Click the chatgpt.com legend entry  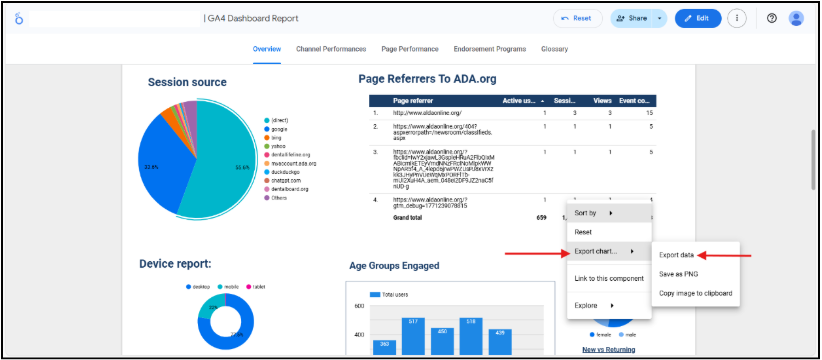(x=282, y=181)
